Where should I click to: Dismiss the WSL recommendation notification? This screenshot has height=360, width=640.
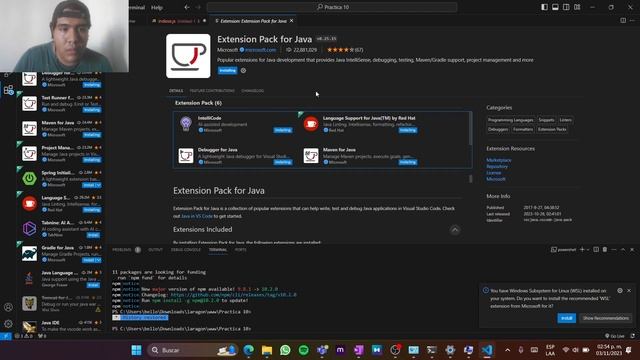(629, 291)
